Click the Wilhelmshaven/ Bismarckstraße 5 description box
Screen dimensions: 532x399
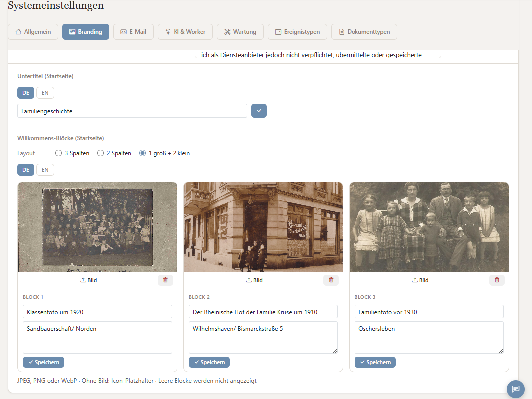263,337
